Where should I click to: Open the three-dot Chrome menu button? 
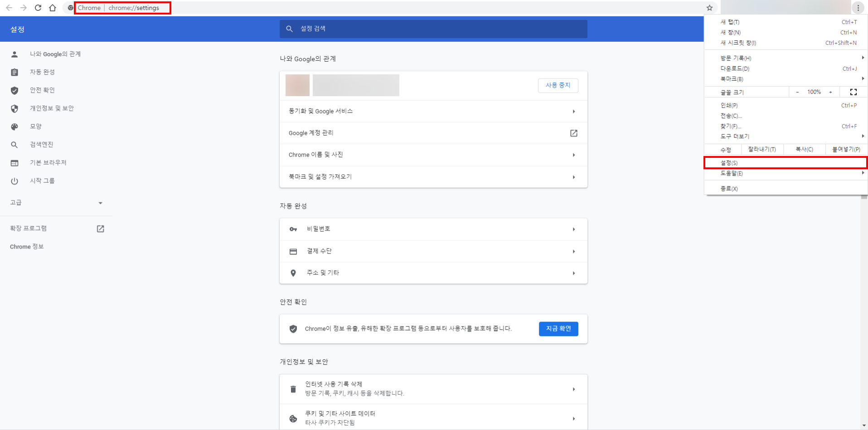point(858,8)
